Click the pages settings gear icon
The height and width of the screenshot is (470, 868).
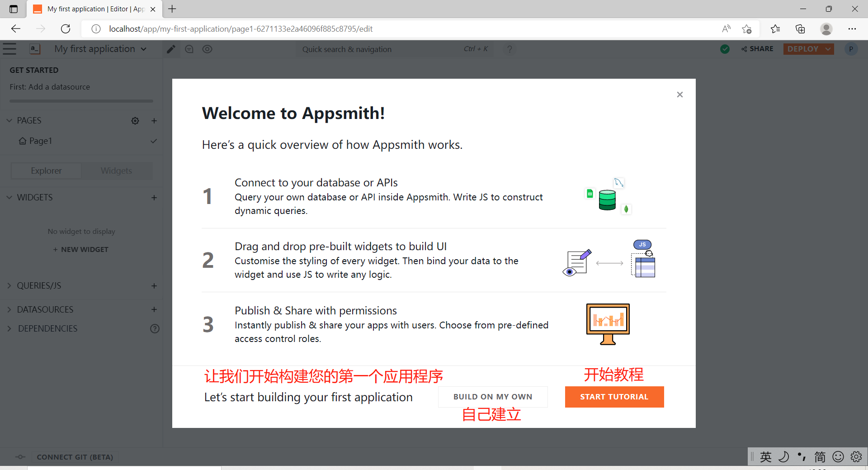(135, 121)
